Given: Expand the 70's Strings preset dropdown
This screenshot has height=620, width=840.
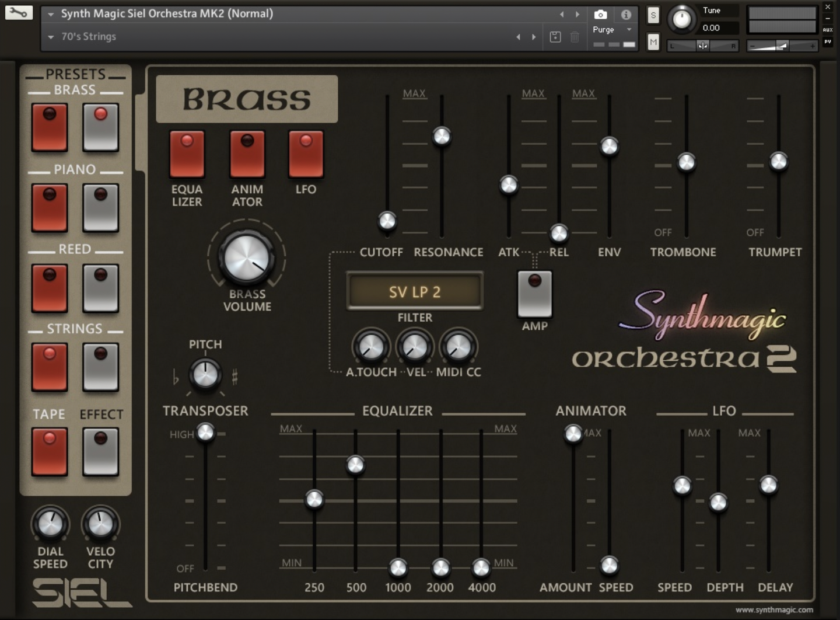Looking at the screenshot, I should tap(51, 36).
